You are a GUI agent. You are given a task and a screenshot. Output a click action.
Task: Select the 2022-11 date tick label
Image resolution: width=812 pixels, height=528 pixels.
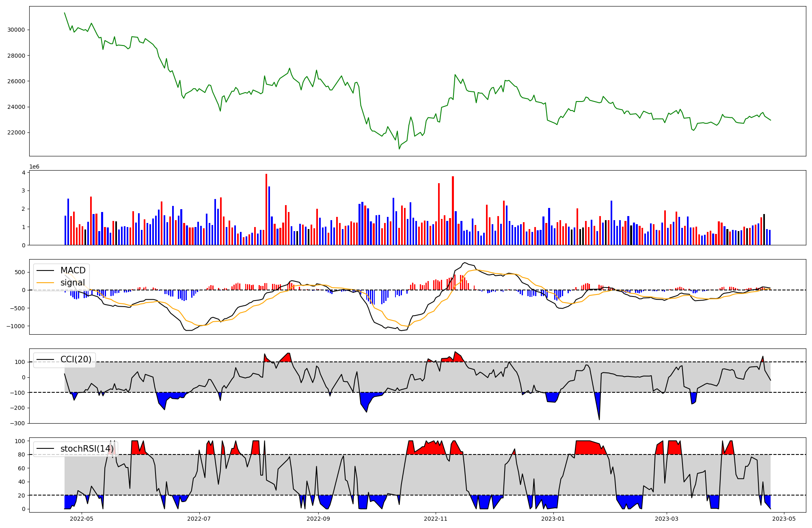(x=436, y=519)
